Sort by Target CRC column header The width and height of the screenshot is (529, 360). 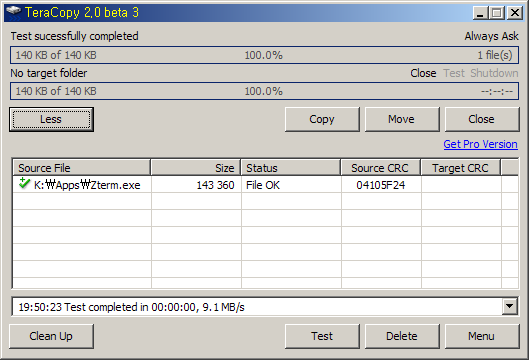pos(461,168)
